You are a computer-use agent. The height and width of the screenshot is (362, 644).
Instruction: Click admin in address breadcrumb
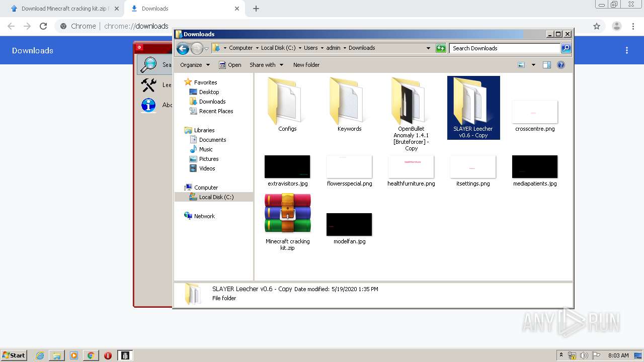(333, 48)
